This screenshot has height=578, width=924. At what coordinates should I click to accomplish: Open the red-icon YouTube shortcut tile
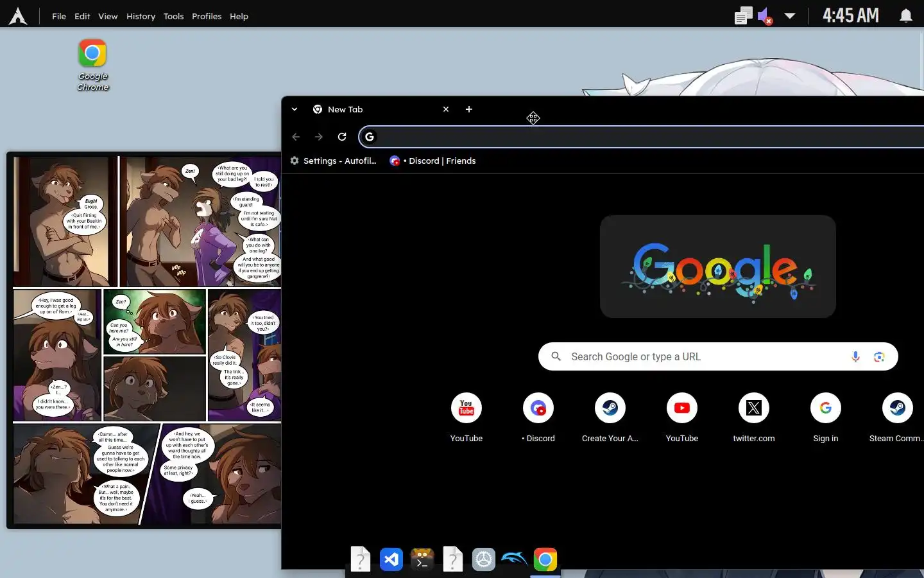point(682,418)
